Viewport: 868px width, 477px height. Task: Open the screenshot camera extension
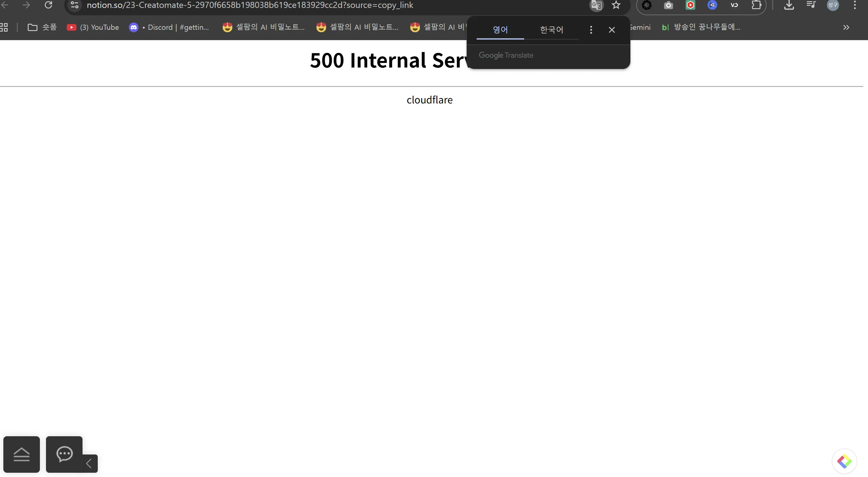point(669,5)
